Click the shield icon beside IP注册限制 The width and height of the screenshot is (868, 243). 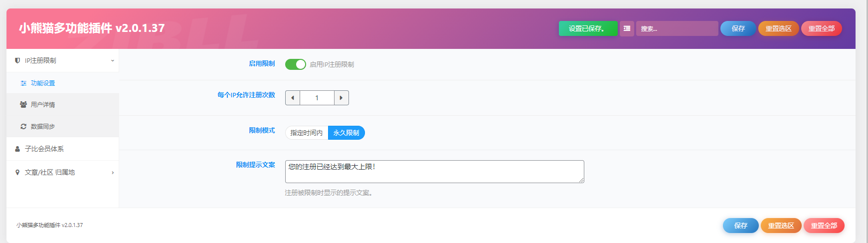(x=17, y=60)
